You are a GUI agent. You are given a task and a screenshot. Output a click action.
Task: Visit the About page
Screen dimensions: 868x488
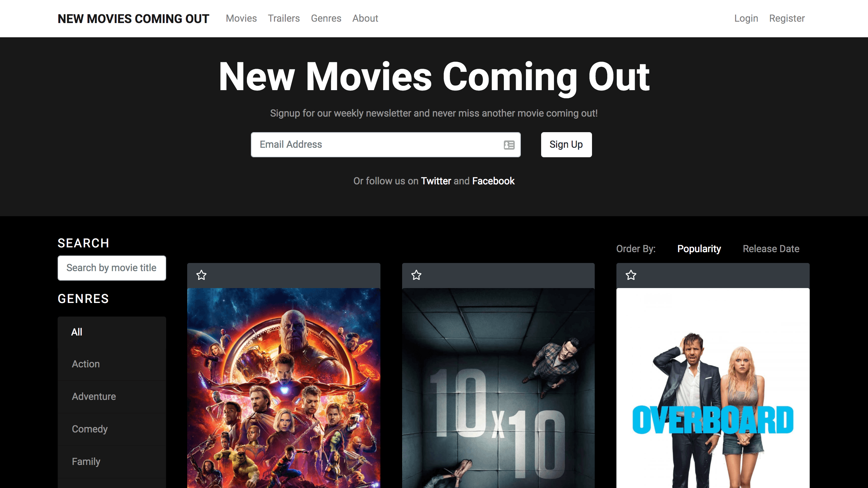click(x=365, y=18)
